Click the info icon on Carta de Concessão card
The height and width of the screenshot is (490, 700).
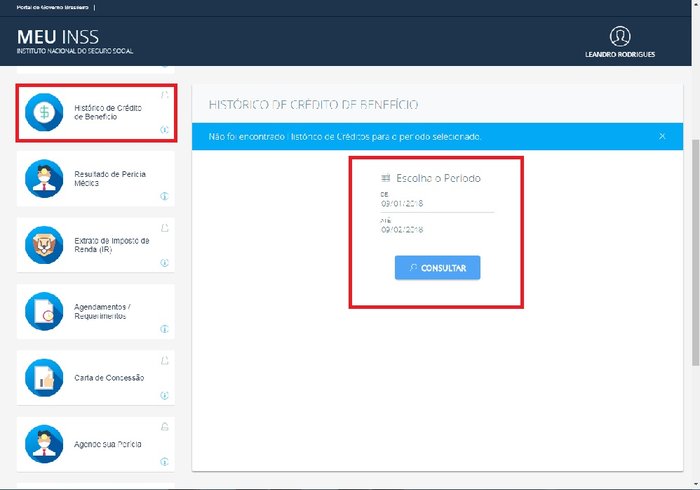point(164,395)
